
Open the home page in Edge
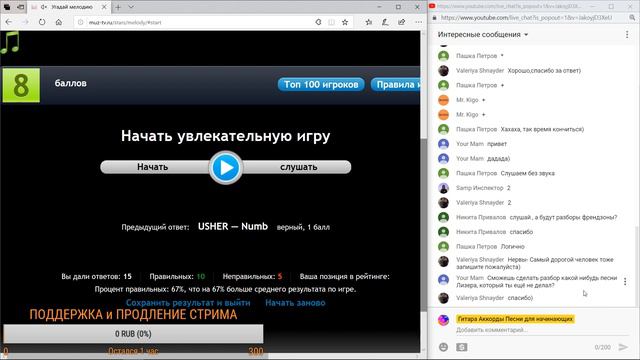pos(59,22)
